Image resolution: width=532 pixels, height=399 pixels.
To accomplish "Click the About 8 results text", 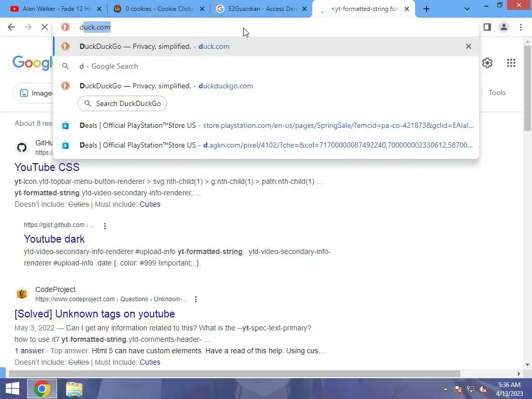I will tap(34, 124).
